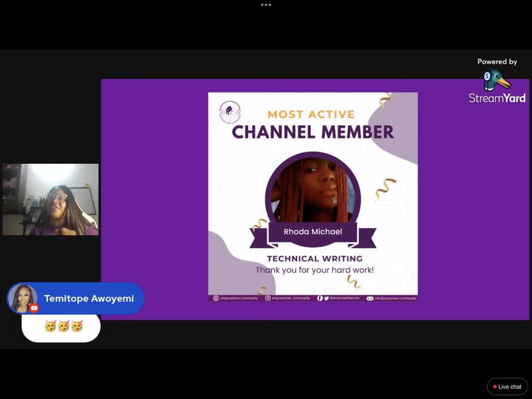Click the 'CHANNEL MEMBER' title
The height and width of the screenshot is (399, 532).
click(313, 132)
